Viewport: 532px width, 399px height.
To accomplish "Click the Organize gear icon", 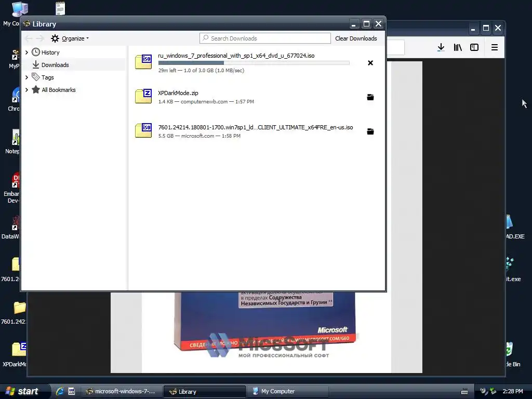I will point(55,38).
